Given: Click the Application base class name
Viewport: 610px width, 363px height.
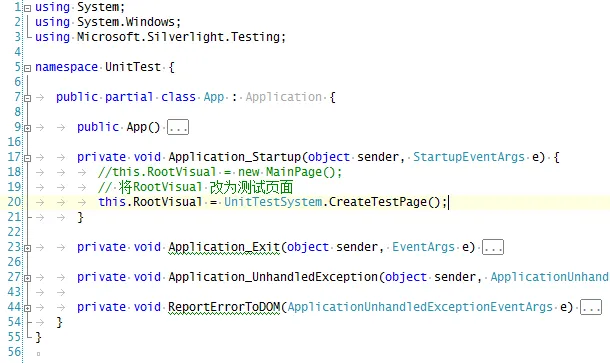Looking at the screenshot, I should click(x=284, y=97).
